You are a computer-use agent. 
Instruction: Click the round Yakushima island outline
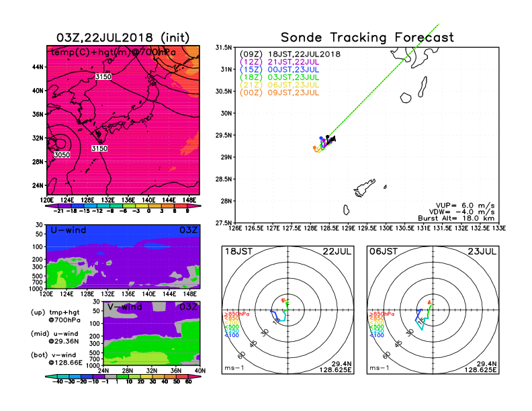coord(406,97)
